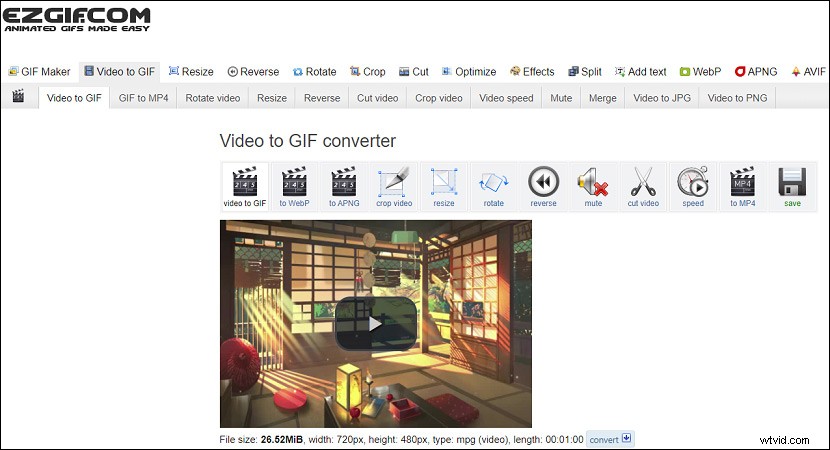
Task: Play the video preview
Action: coord(376,323)
